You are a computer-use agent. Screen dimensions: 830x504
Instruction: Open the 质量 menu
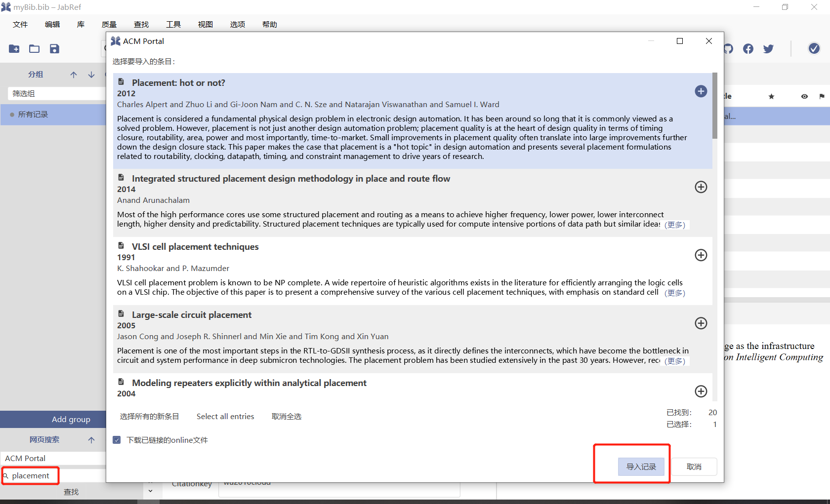(x=109, y=24)
